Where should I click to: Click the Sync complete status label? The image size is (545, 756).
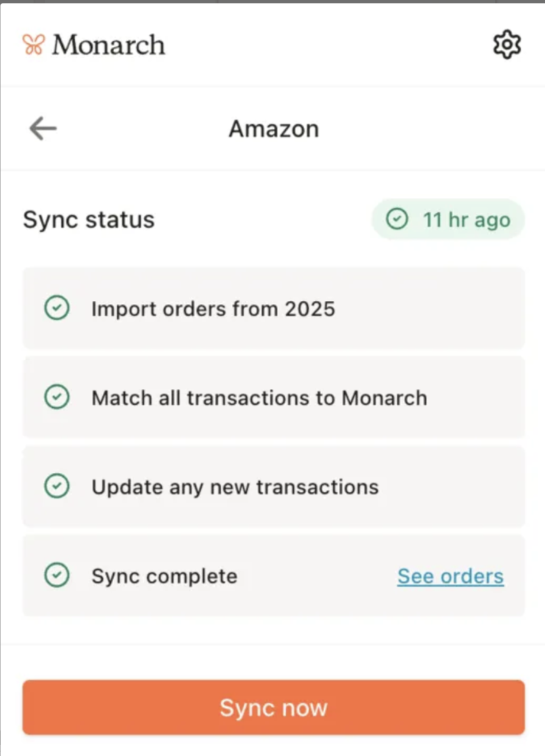[x=164, y=576]
